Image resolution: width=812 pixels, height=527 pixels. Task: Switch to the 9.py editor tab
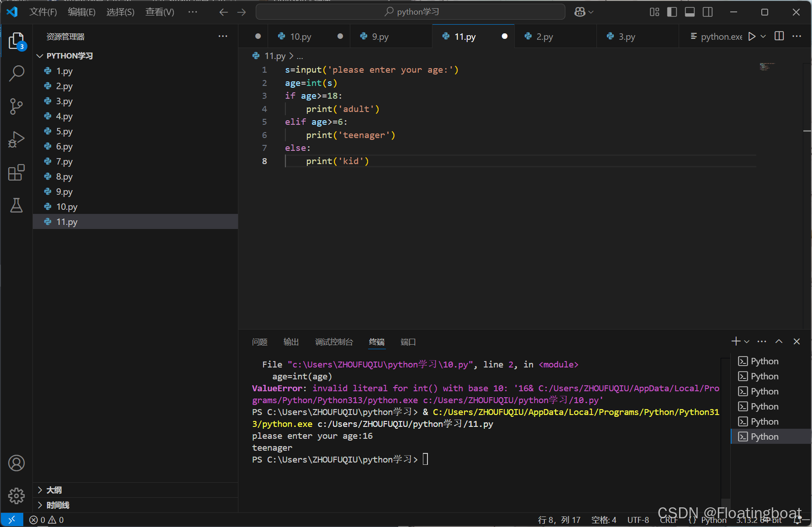click(380, 37)
